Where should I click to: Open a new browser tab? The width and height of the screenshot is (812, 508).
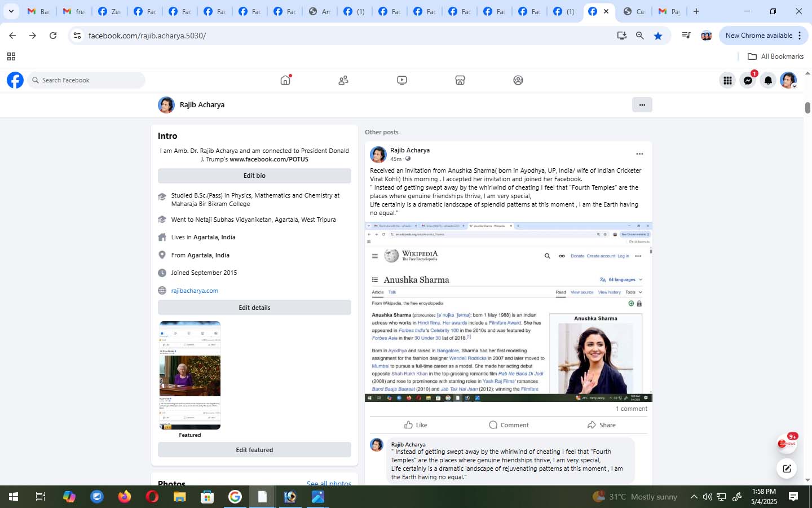[696, 11]
